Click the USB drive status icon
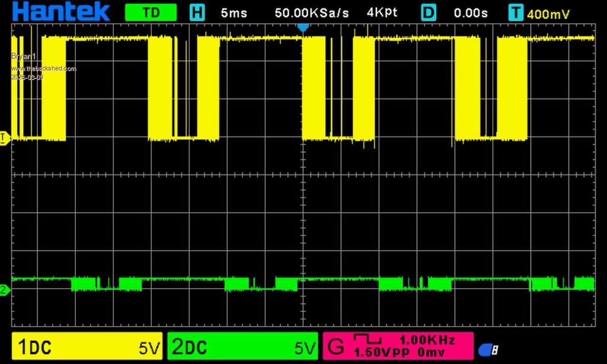 point(488,350)
